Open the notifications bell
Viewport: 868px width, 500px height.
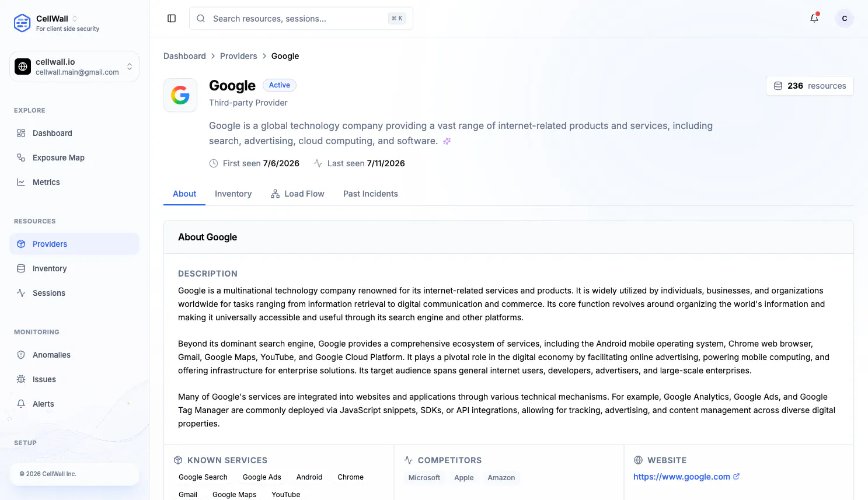pyautogui.click(x=814, y=18)
